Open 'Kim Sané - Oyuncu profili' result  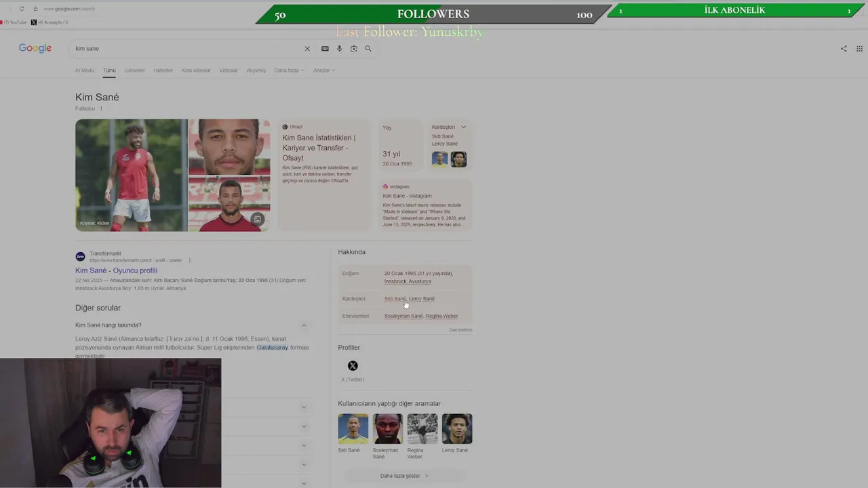pyautogui.click(x=116, y=270)
